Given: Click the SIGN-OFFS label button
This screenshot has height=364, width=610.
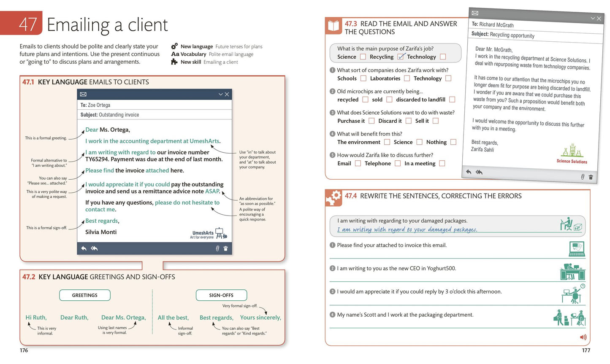Looking at the screenshot, I should pyautogui.click(x=221, y=295).
